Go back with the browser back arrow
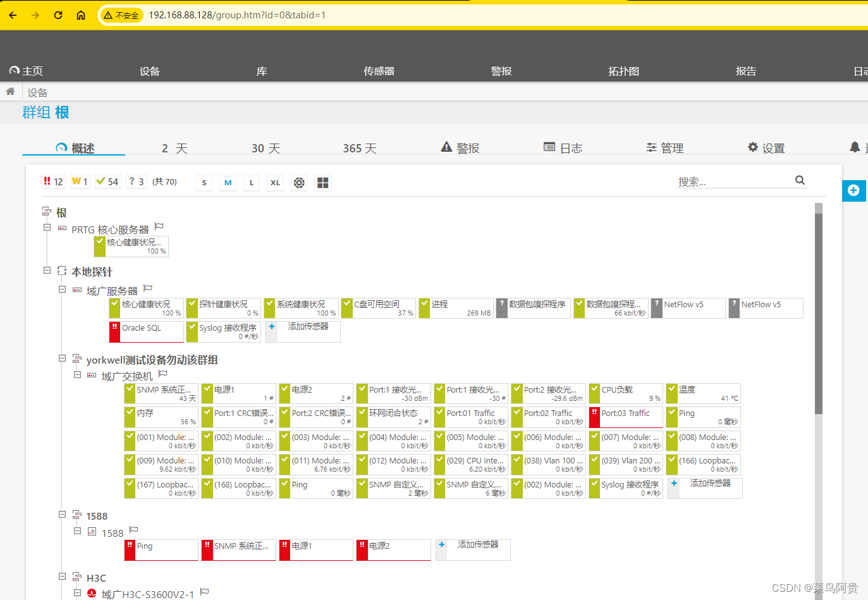 pyautogui.click(x=13, y=15)
